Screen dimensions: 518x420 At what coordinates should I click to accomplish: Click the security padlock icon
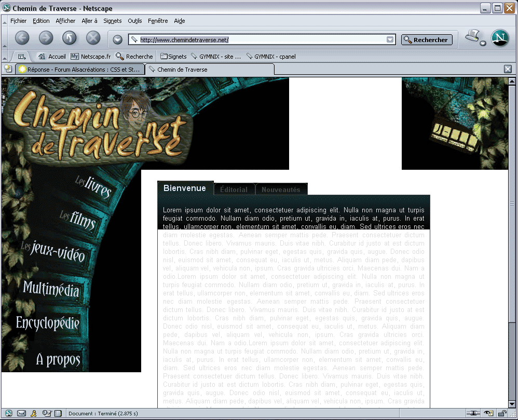502,413
